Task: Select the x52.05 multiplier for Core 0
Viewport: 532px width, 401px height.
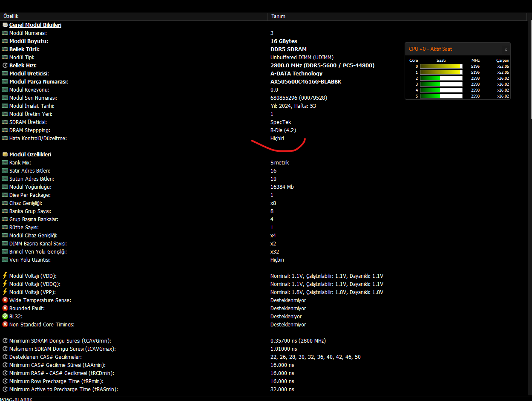Action: click(x=503, y=66)
